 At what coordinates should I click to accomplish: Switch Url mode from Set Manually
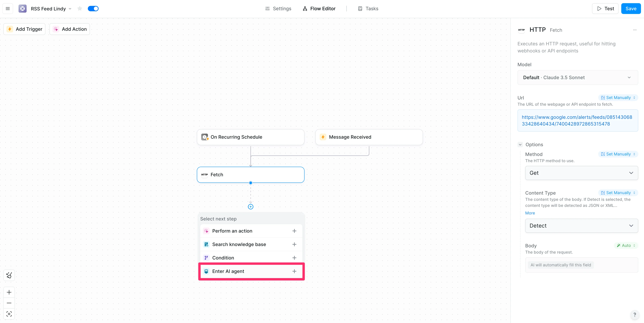618,98
